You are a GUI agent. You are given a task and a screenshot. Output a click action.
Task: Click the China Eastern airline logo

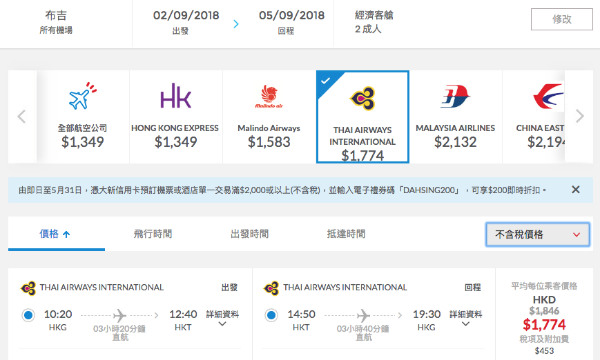548,96
